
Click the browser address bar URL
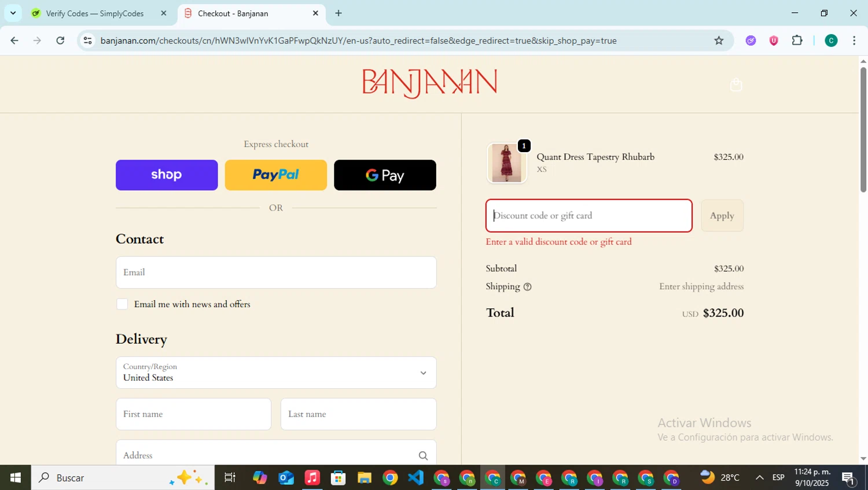[358, 40]
